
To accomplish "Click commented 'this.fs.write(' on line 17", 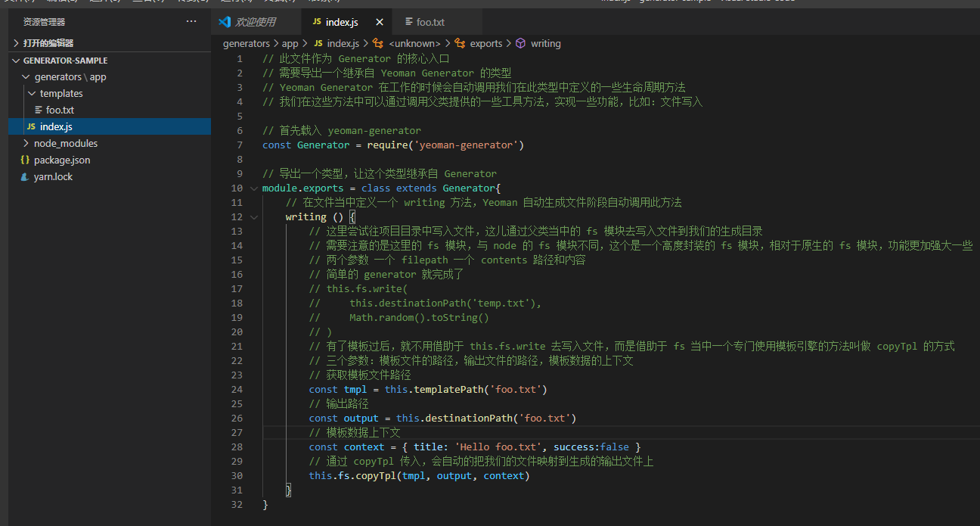I will (x=367, y=288).
